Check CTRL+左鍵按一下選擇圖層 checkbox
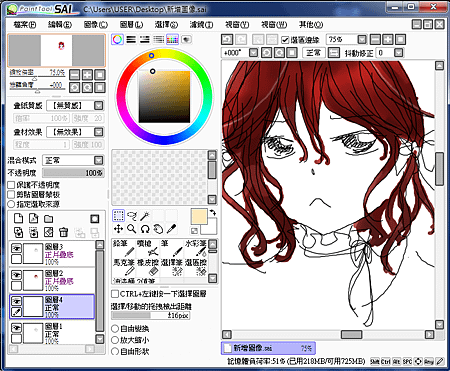The image size is (450, 371). (x=115, y=294)
